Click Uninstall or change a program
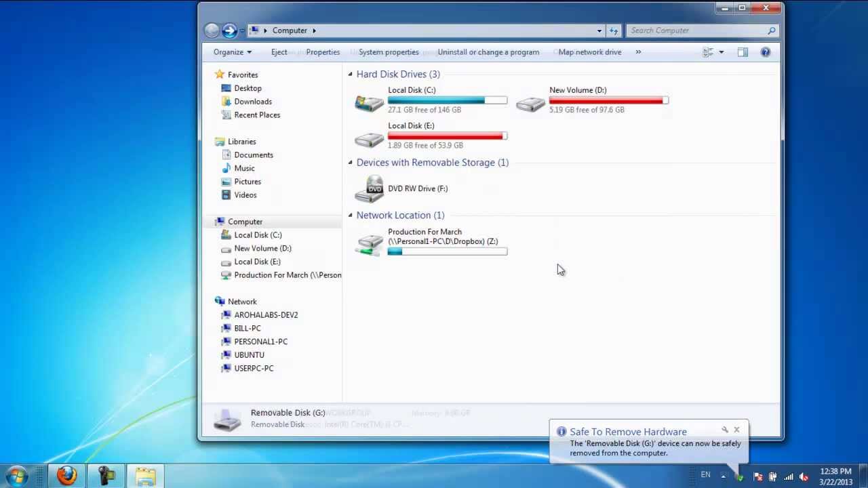 tap(488, 52)
